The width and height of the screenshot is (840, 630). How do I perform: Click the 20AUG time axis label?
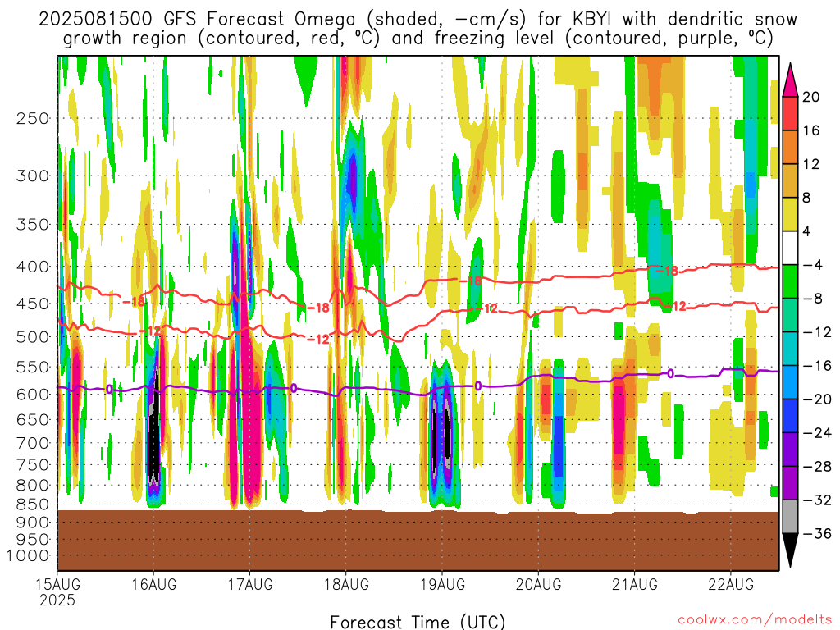[x=538, y=584]
